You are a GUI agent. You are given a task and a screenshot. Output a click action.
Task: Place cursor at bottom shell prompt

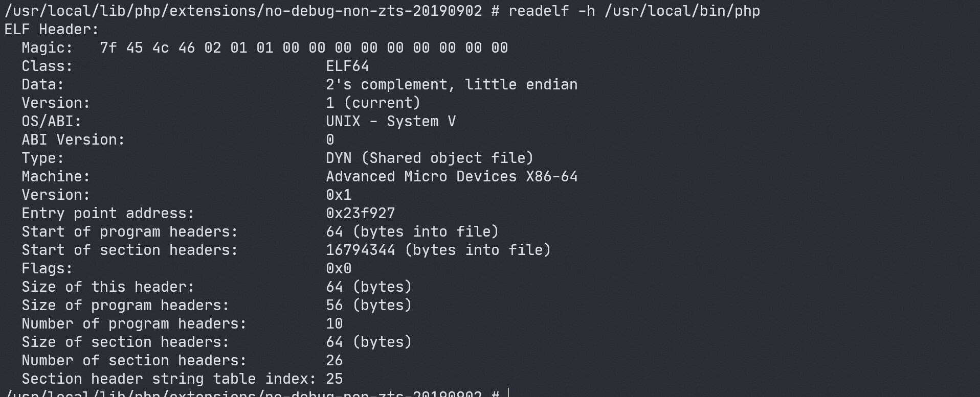tap(509, 393)
